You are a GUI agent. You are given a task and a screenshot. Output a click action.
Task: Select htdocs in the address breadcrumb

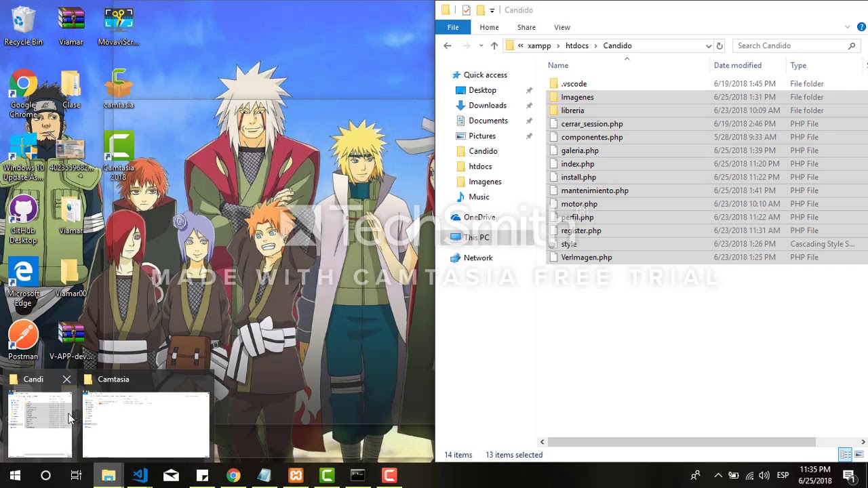coord(577,45)
